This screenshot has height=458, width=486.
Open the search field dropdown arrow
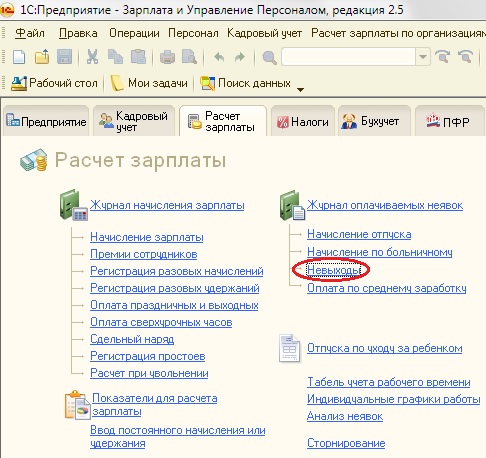click(422, 57)
